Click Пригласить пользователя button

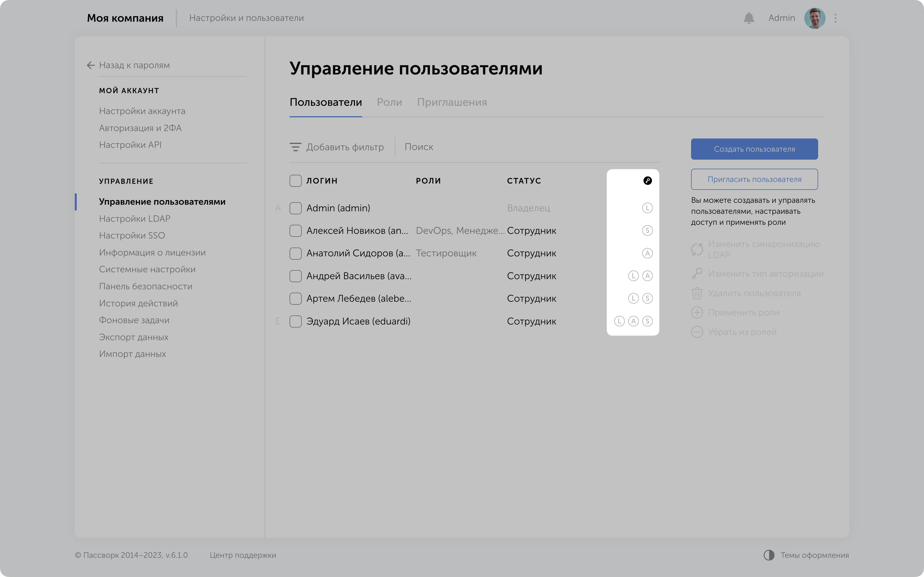[754, 179]
